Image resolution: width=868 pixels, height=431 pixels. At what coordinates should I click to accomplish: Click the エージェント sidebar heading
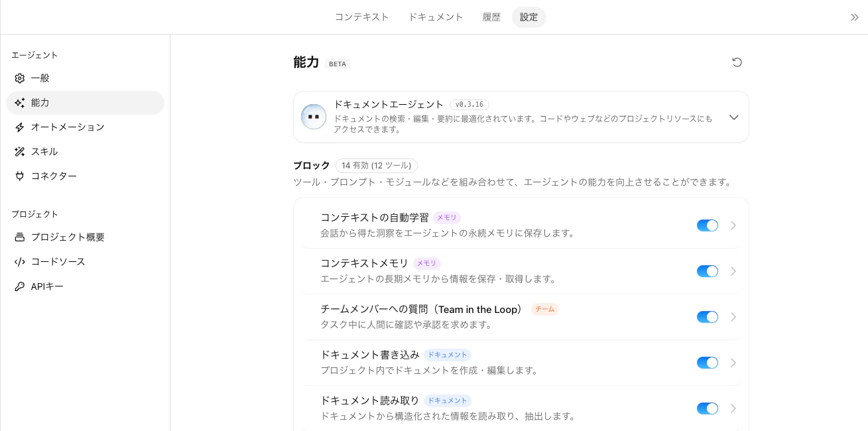coord(35,55)
